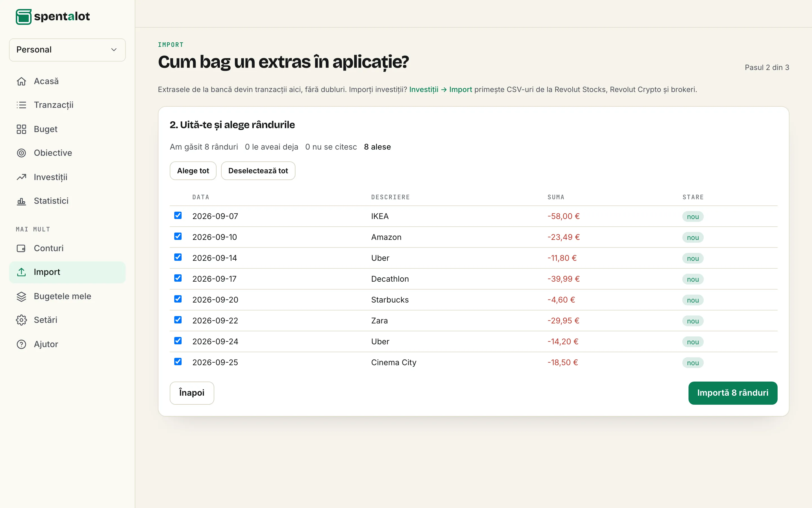
Task: Click the Alege tot button
Action: [x=193, y=171]
